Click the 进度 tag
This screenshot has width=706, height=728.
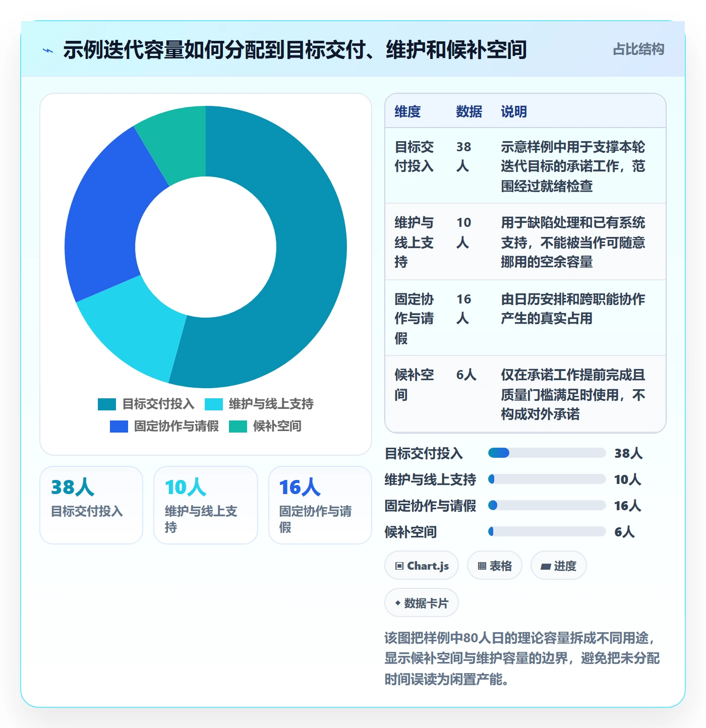point(559,566)
